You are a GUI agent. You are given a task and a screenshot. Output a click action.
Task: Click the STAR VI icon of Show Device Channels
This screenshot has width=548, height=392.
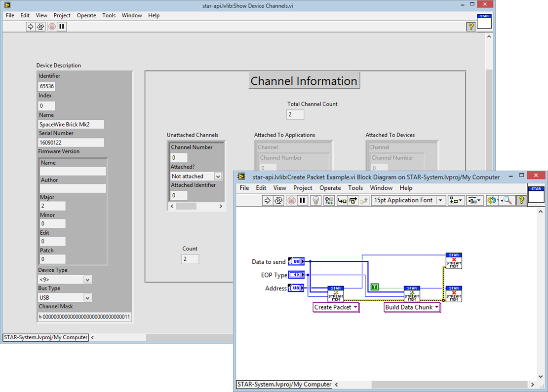(x=484, y=21)
